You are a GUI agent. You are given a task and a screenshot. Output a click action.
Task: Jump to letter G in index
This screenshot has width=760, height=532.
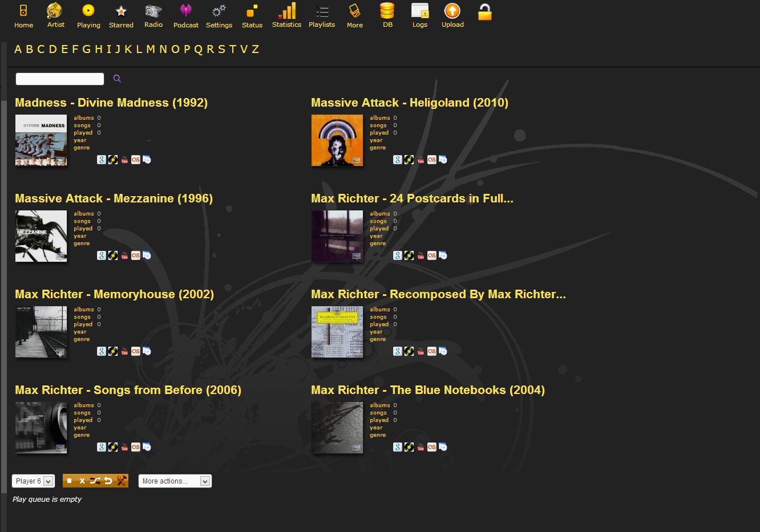coord(86,49)
